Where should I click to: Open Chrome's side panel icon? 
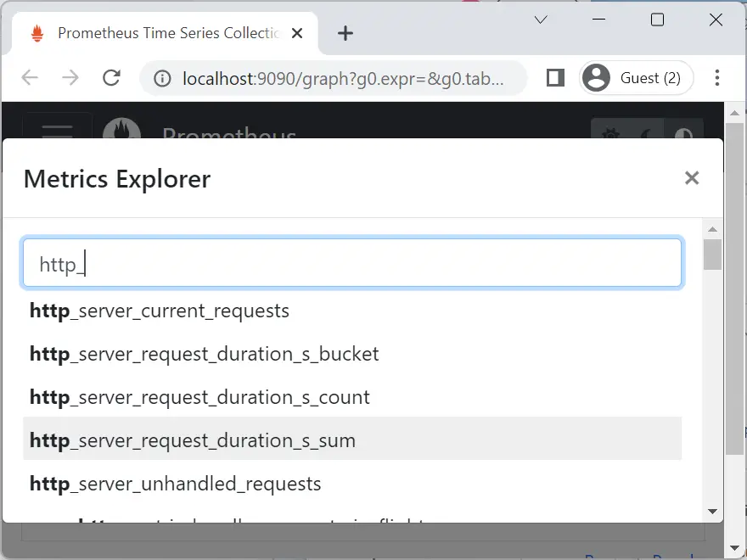(x=554, y=77)
